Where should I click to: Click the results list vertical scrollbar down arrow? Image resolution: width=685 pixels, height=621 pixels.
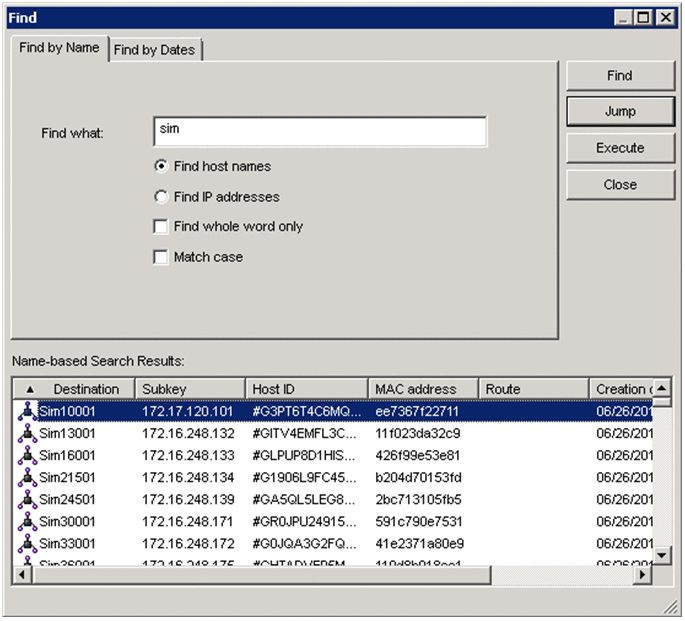point(661,555)
